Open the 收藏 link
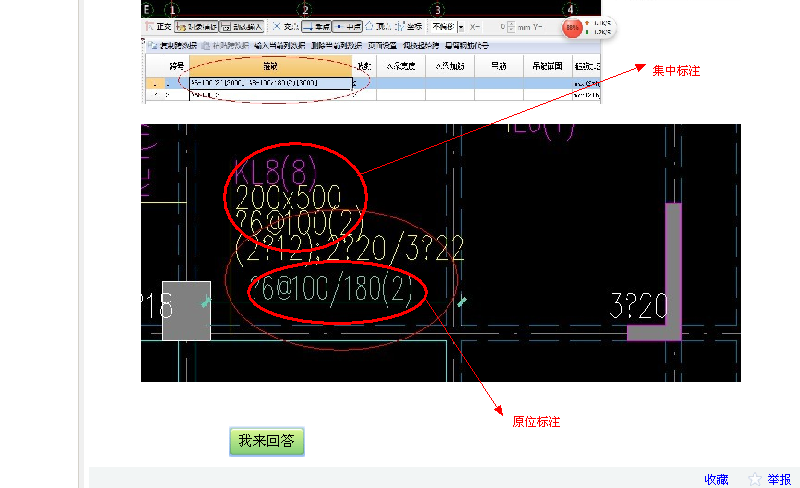Viewport: 800px width, 488px height. [716, 479]
